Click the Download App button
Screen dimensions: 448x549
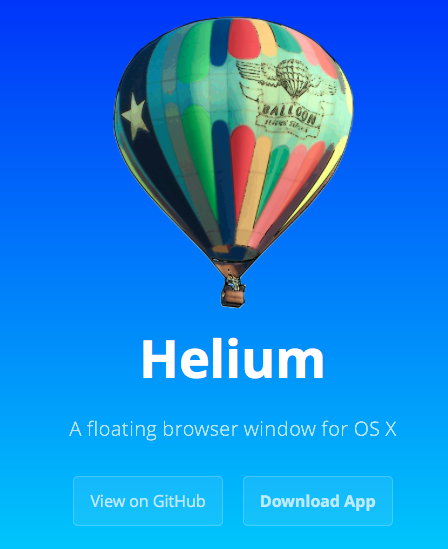point(318,501)
